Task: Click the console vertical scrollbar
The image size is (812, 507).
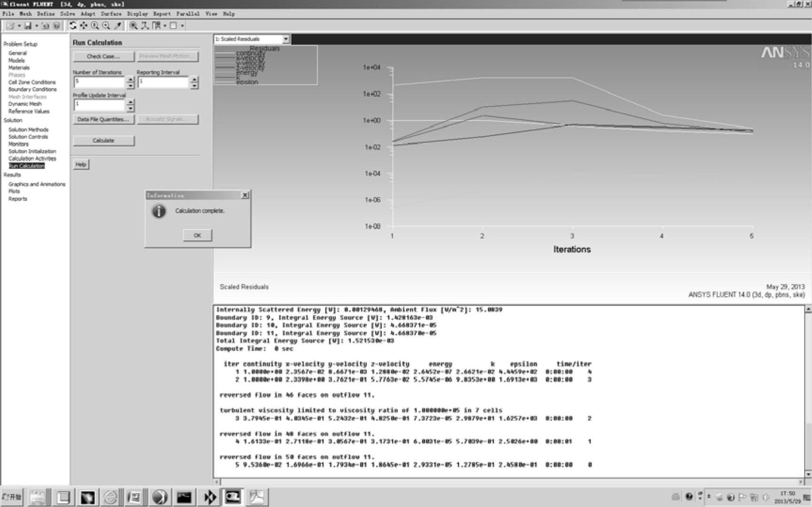Action: point(808,391)
